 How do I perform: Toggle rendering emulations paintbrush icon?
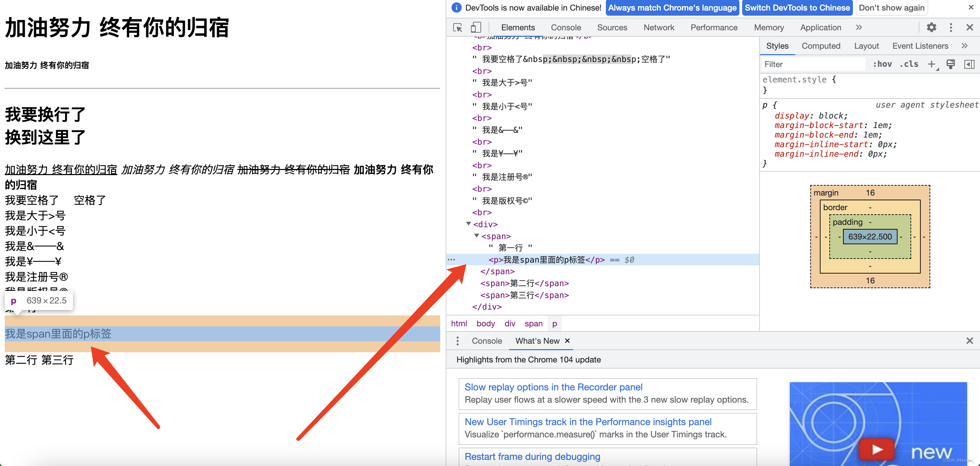pyautogui.click(x=950, y=64)
